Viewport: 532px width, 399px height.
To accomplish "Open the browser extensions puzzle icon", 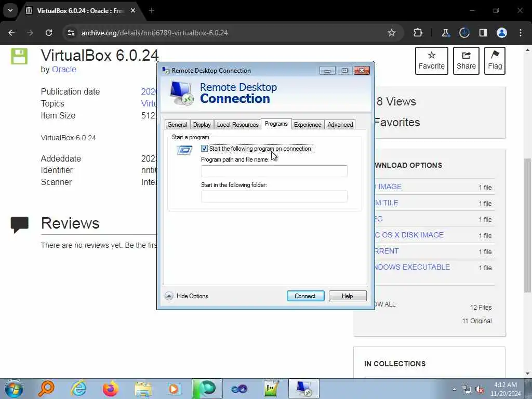I will [418, 33].
